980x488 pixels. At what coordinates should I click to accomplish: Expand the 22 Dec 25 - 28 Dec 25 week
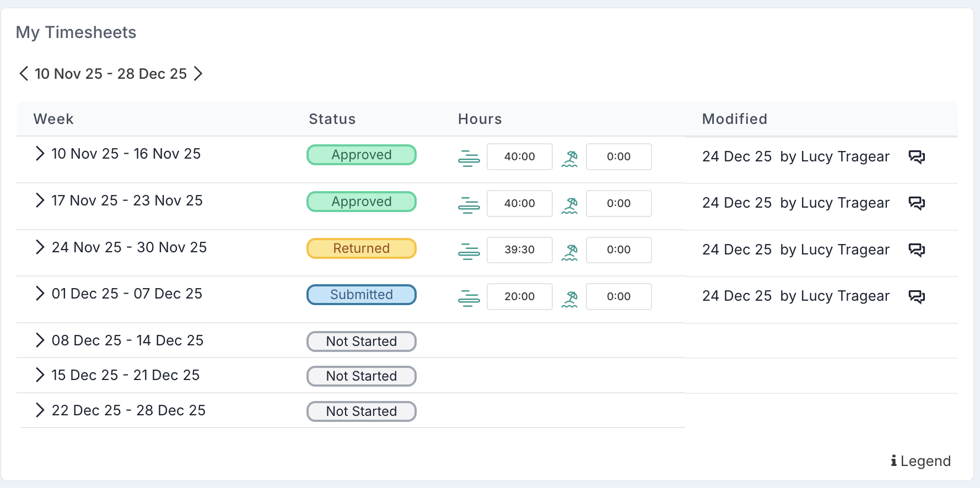click(40, 410)
